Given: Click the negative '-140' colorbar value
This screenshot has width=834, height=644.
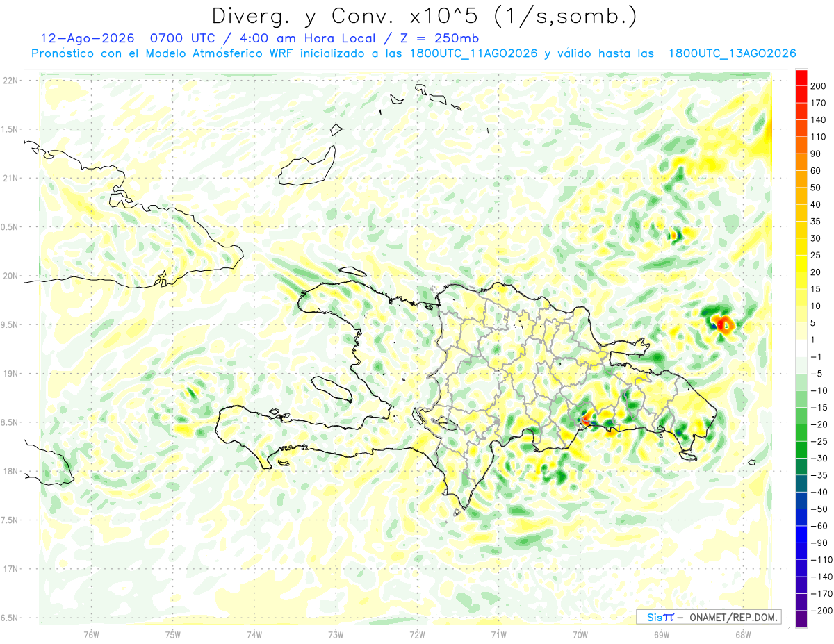Looking at the screenshot, I should click(821, 577).
